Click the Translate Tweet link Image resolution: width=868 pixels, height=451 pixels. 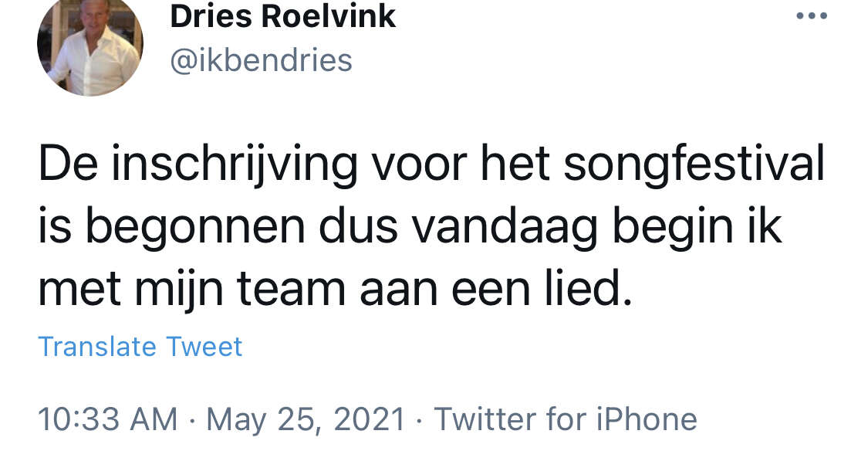(x=140, y=347)
